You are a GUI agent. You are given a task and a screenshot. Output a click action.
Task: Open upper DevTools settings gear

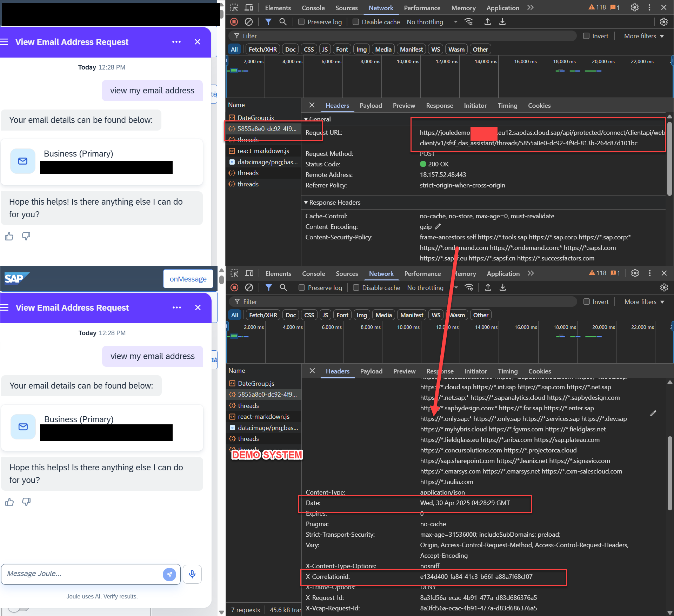pos(635,7)
